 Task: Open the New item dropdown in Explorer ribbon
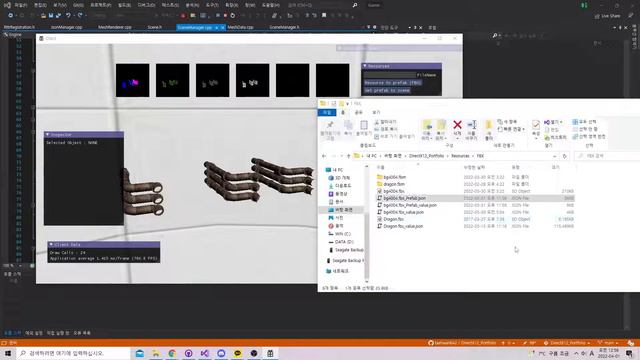(508, 122)
